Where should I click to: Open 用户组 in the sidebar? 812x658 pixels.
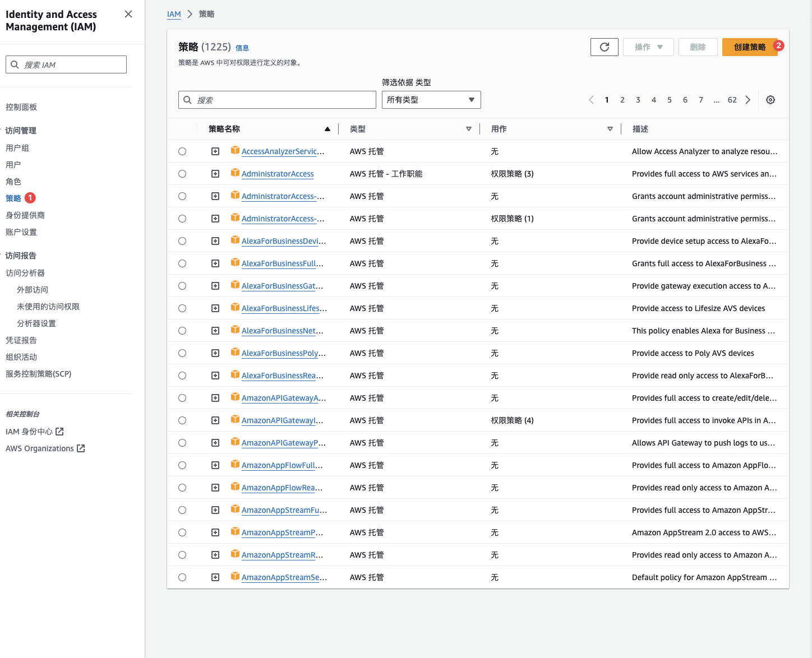pos(17,148)
